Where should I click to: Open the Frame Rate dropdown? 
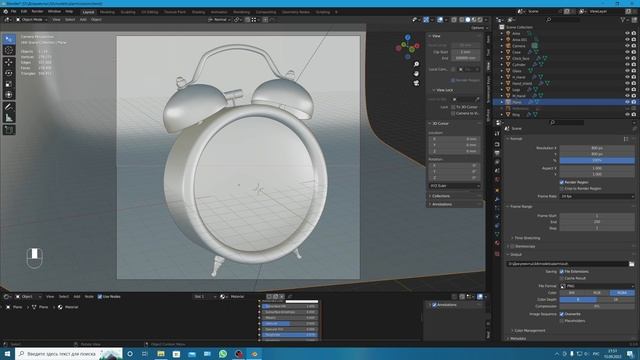click(597, 196)
